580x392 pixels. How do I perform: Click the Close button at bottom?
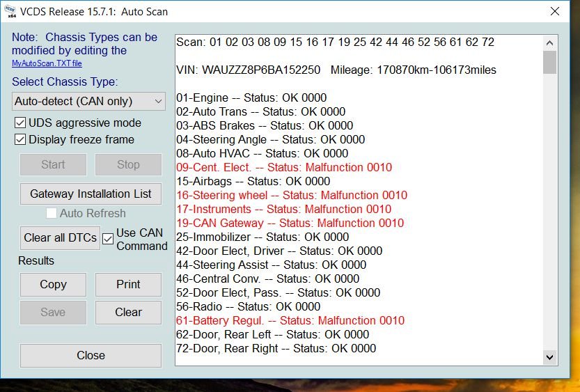91,355
